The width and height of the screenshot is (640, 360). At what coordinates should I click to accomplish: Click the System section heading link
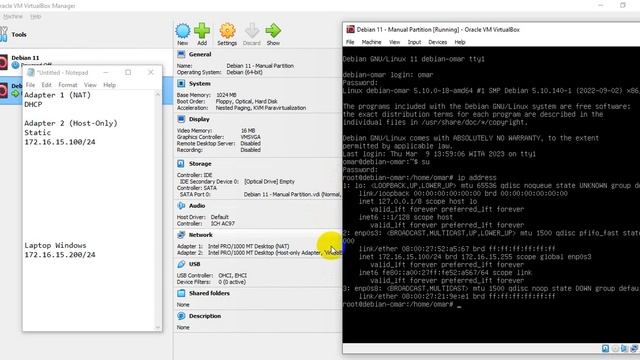pyautogui.click(x=200, y=84)
